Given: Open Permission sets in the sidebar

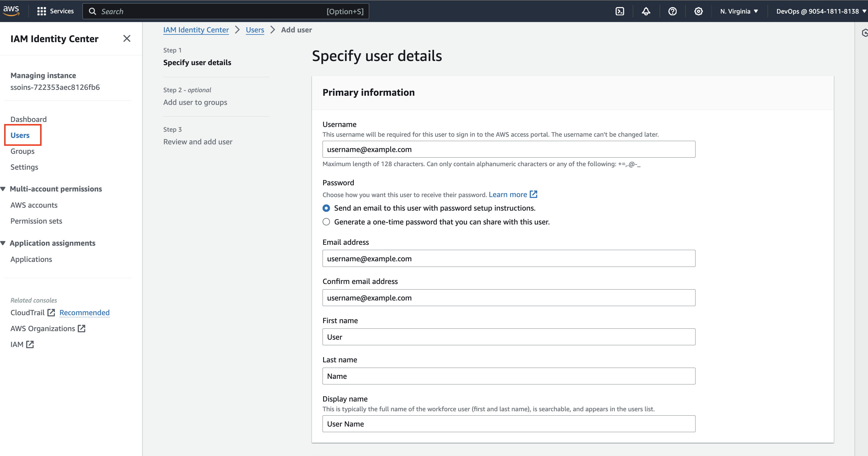Looking at the screenshot, I should (x=36, y=221).
